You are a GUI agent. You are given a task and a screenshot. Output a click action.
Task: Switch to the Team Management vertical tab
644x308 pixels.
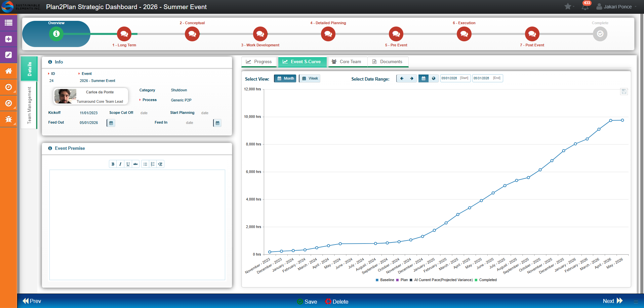(29, 105)
